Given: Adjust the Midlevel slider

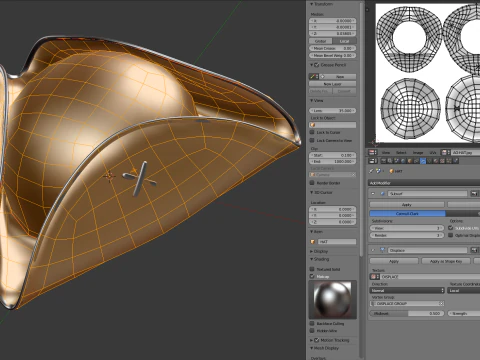Looking at the screenshot, I should click(x=407, y=313).
